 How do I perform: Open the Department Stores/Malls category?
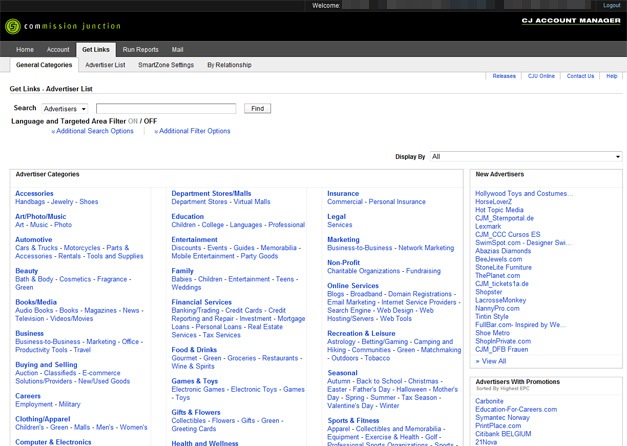pos(211,194)
